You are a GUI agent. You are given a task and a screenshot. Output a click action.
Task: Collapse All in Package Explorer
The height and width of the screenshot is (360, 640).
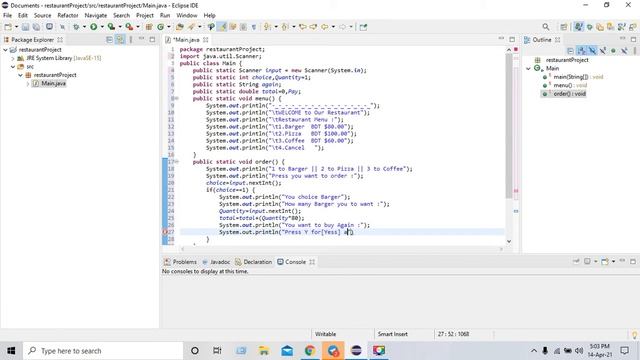click(109, 40)
